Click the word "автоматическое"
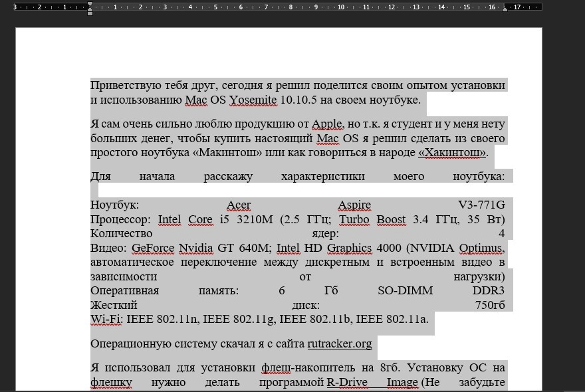The image size is (585, 392). click(132, 262)
